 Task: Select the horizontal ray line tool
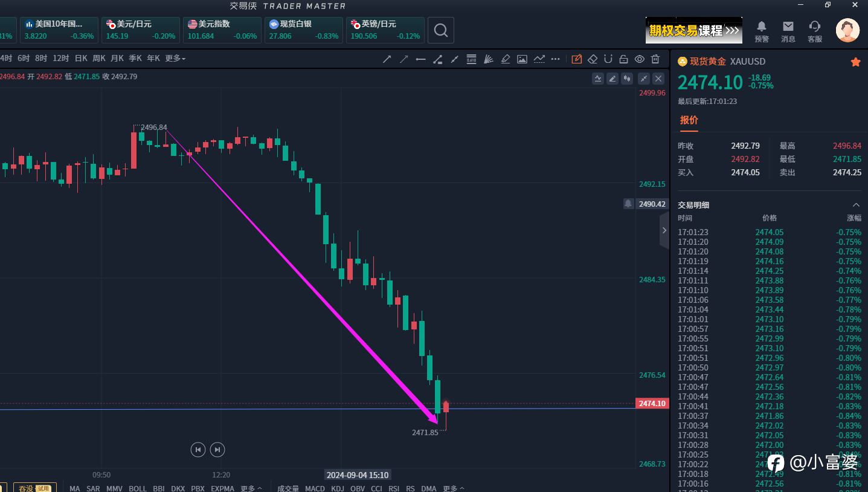[x=421, y=59]
